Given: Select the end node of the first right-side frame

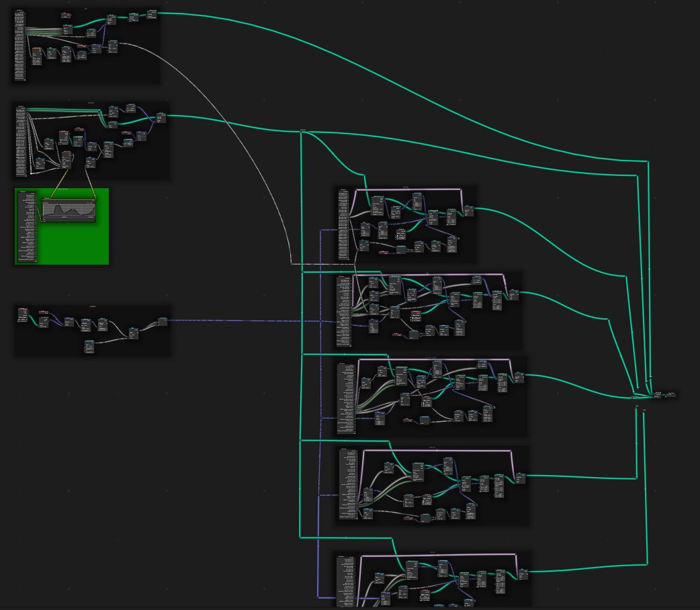Looking at the screenshot, I should click(468, 211).
